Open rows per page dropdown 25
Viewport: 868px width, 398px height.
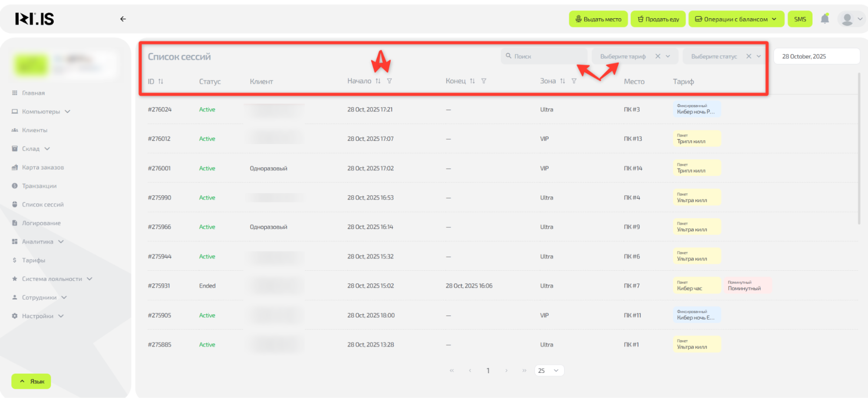click(x=549, y=371)
